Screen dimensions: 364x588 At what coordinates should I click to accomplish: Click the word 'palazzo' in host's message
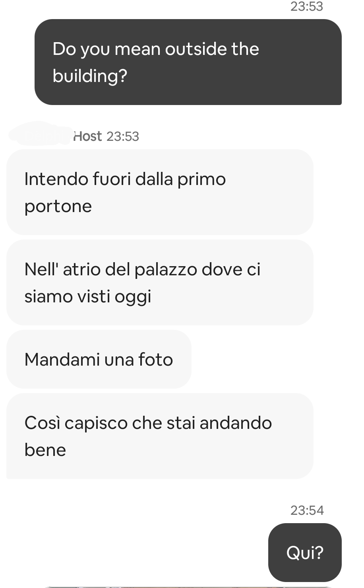tap(166, 270)
